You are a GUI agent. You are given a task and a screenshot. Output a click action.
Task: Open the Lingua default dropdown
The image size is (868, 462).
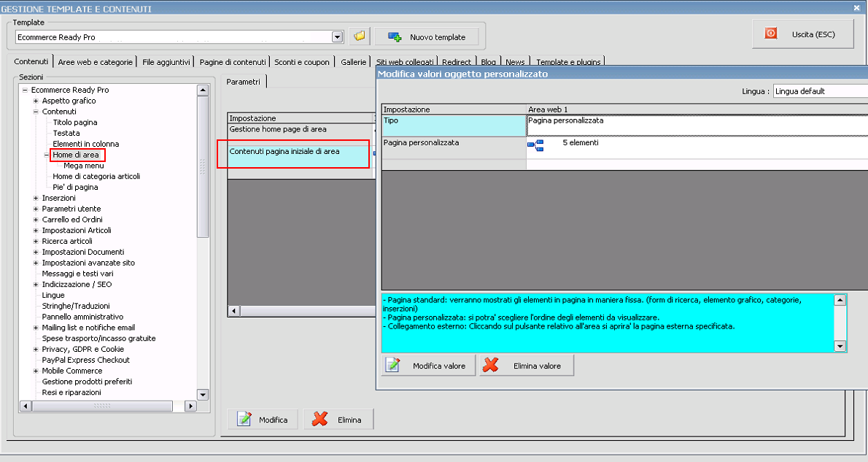[821, 91]
